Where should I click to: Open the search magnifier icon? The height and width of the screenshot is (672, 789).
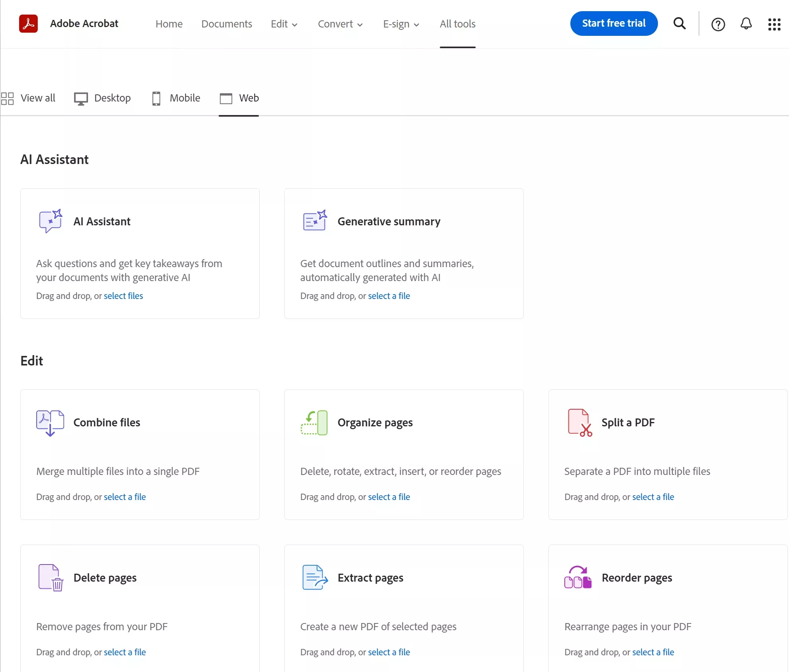(x=679, y=24)
